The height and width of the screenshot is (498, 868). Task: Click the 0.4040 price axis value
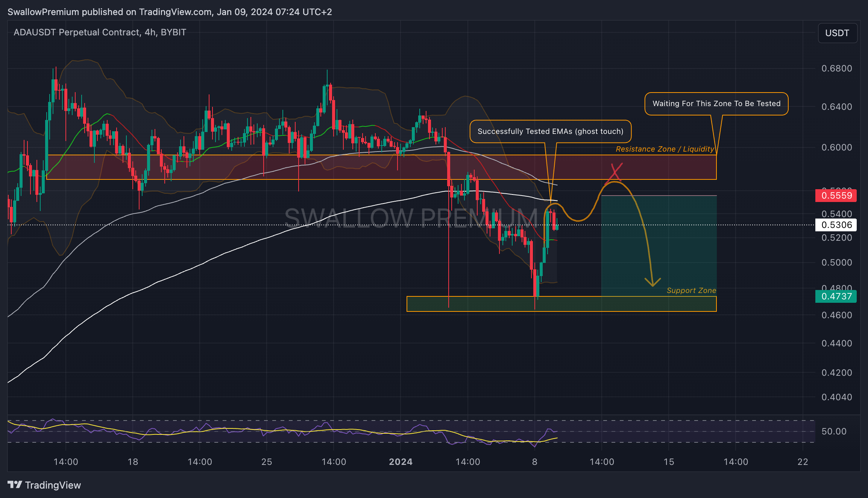tap(837, 397)
